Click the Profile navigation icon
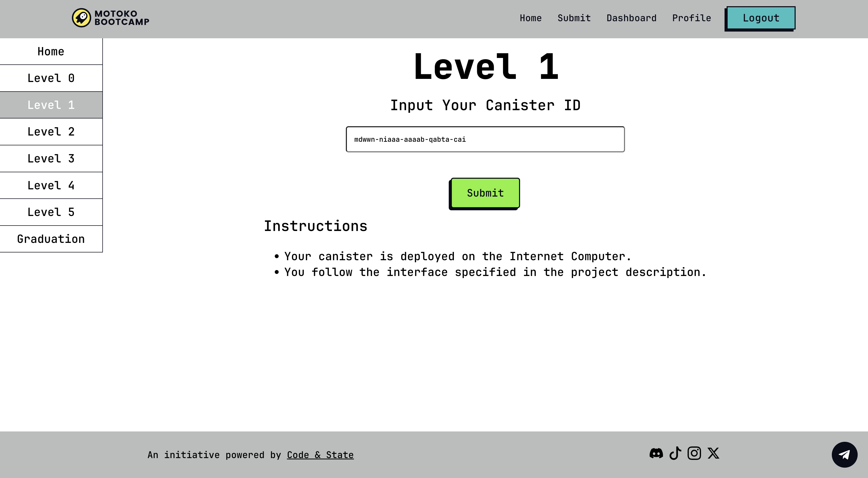Viewport: 868px width, 478px height. click(691, 18)
